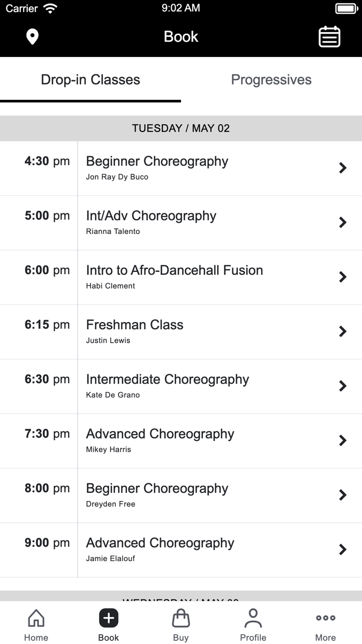362x644 pixels.
Task: Open the Profile person icon
Action: pyautogui.click(x=253, y=624)
